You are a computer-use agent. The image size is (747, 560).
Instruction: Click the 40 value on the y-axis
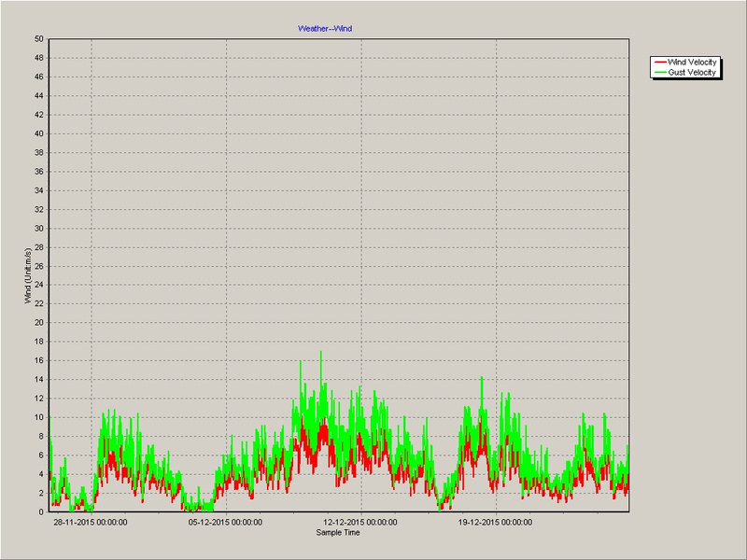click(38, 133)
